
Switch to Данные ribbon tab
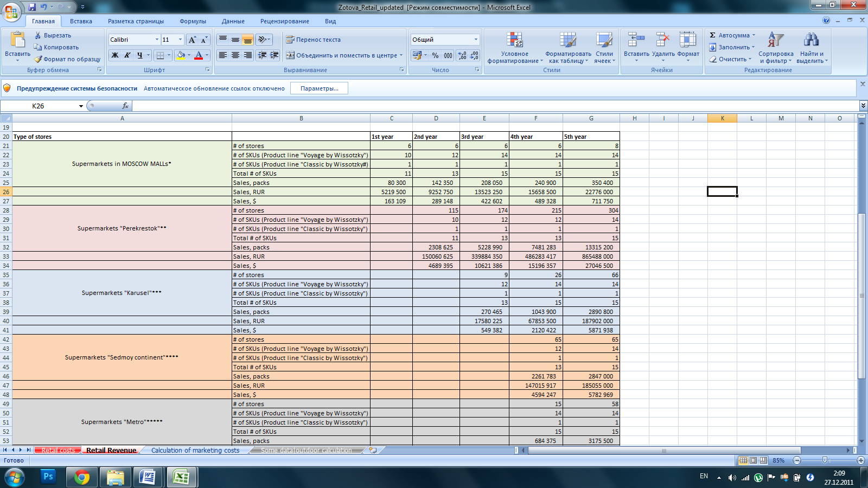[233, 21]
